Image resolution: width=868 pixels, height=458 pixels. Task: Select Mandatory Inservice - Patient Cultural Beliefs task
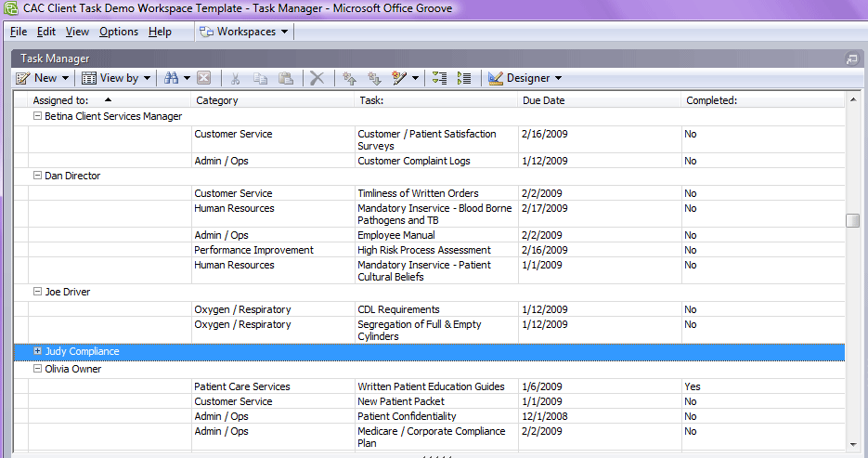click(424, 271)
